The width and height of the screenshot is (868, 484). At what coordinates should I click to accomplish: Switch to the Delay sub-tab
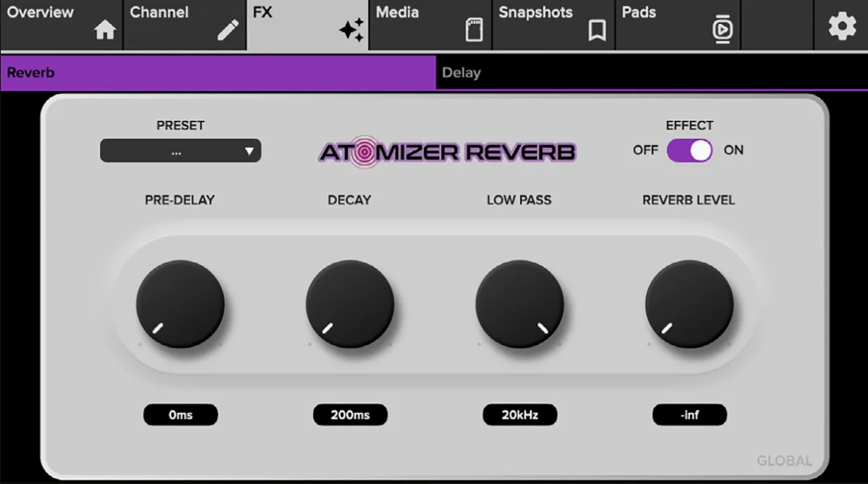pyautogui.click(x=652, y=72)
